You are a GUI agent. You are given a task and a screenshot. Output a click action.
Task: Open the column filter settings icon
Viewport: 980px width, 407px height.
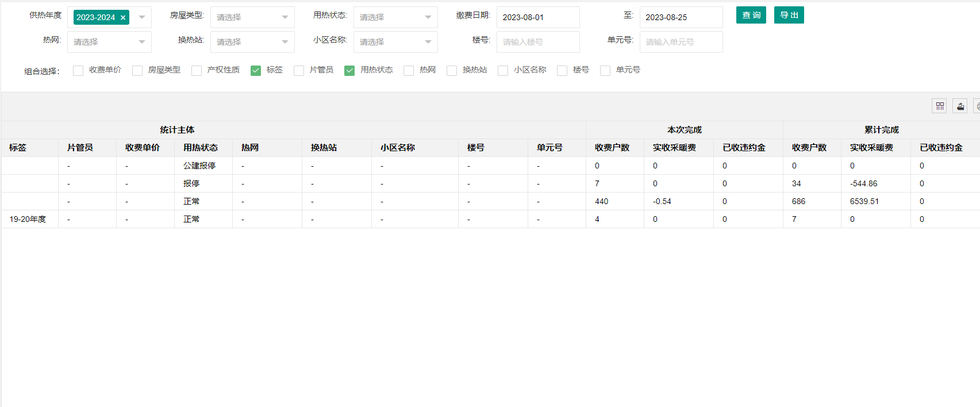(x=940, y=106)
